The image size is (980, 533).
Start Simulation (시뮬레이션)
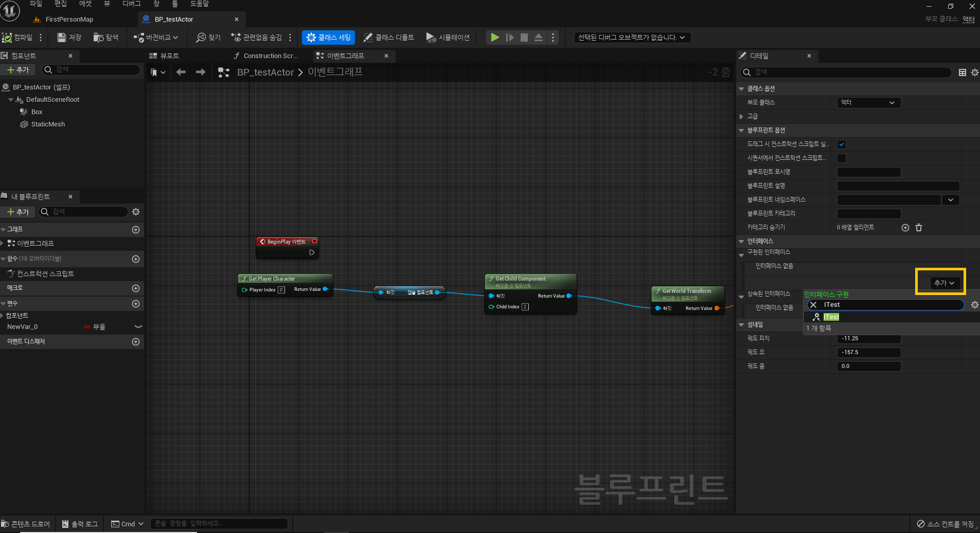coord(448,38)
